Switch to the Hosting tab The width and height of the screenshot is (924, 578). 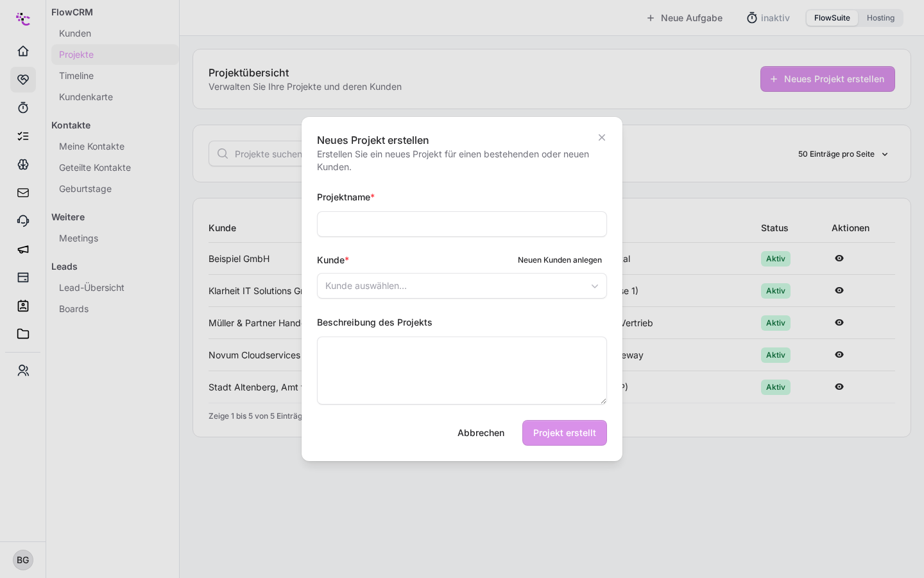pyautogui.click(x=880, y=18)
